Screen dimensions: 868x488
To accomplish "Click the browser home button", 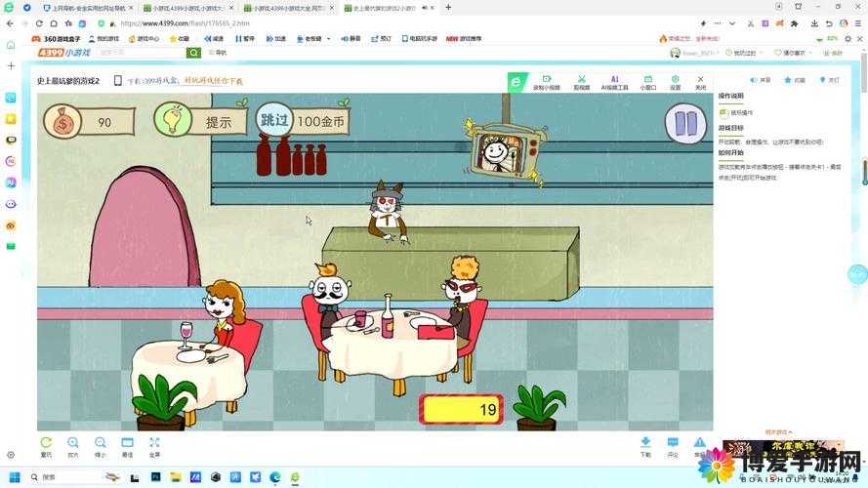I will pyautogui.click(x=54, y=23).
